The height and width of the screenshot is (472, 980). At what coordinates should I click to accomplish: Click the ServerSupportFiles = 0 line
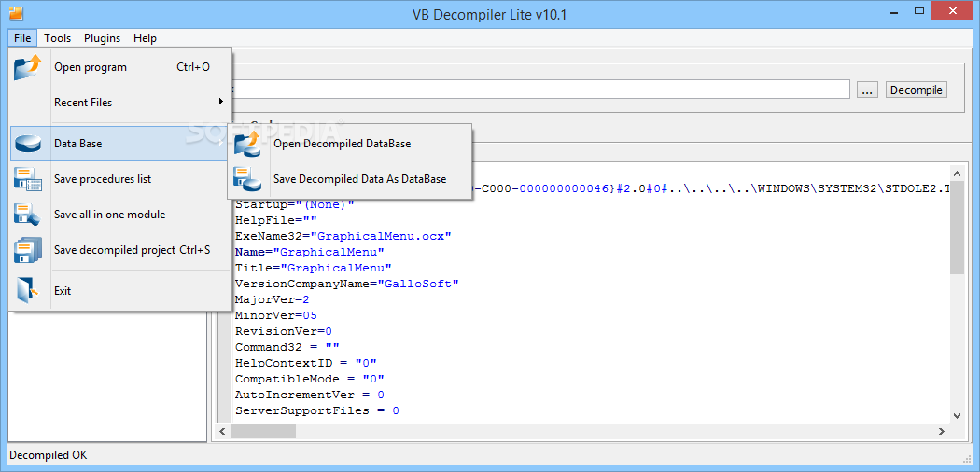tap(317, 410)
